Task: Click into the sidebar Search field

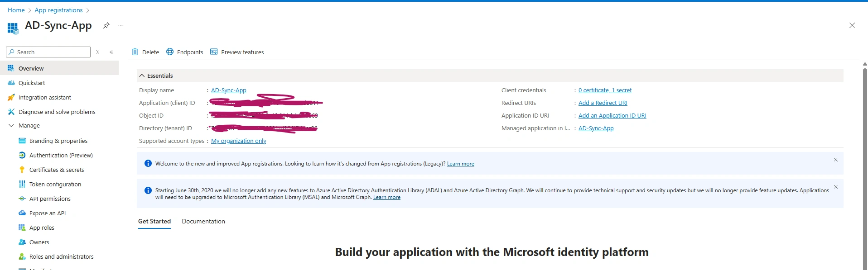Action: click(x=48, y=52)
